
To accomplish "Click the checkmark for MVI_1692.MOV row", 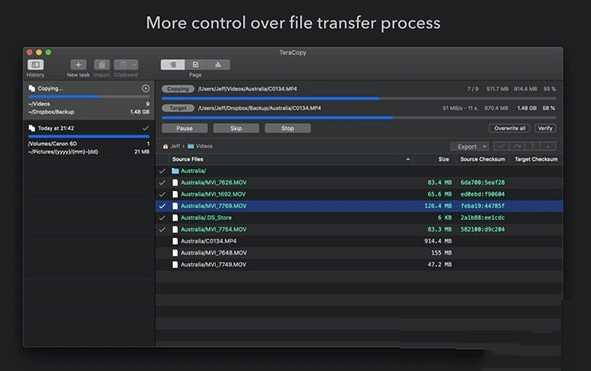I will [x=162, y=194].
